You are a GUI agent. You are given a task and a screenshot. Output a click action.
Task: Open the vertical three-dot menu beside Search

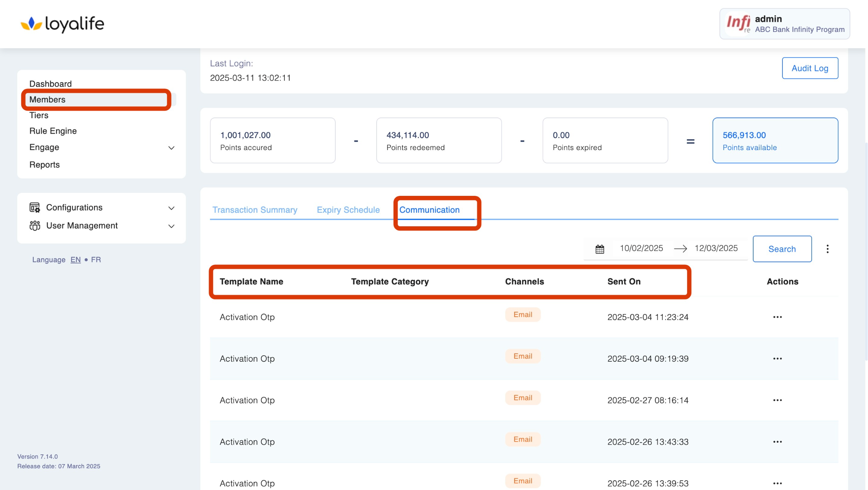pos(827,249)
